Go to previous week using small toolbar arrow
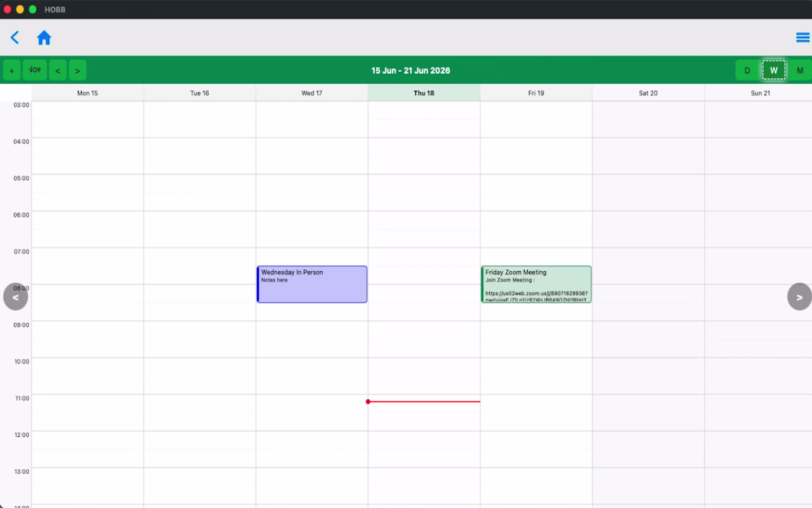The height and width of the screenshot is (508, 812). [58, 70]
